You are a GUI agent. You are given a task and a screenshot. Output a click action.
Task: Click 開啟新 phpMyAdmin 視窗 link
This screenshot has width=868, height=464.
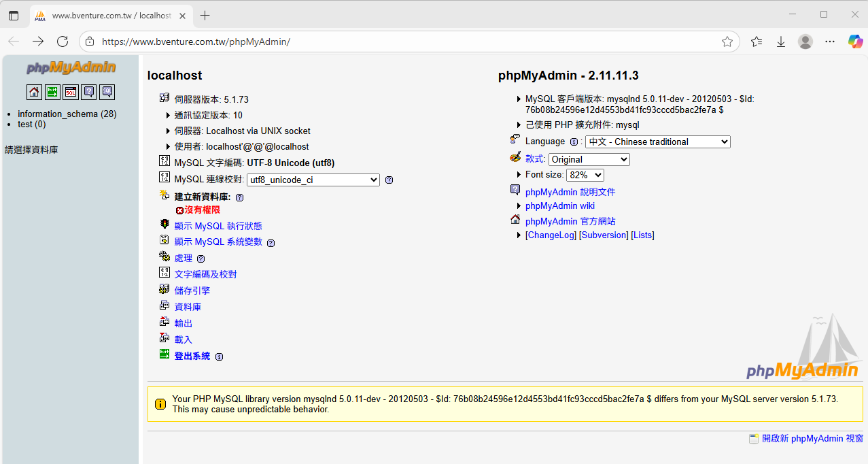tap(812, 439)
